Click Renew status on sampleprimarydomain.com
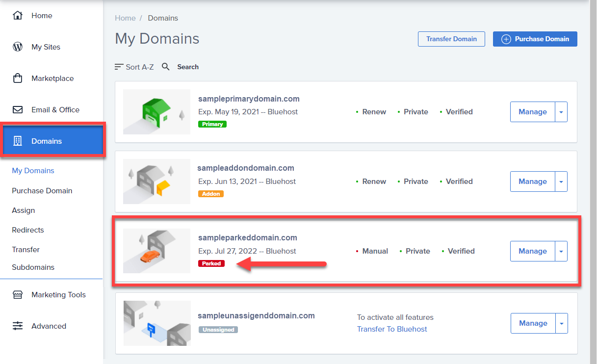The image size is (597, 364). 374,112
